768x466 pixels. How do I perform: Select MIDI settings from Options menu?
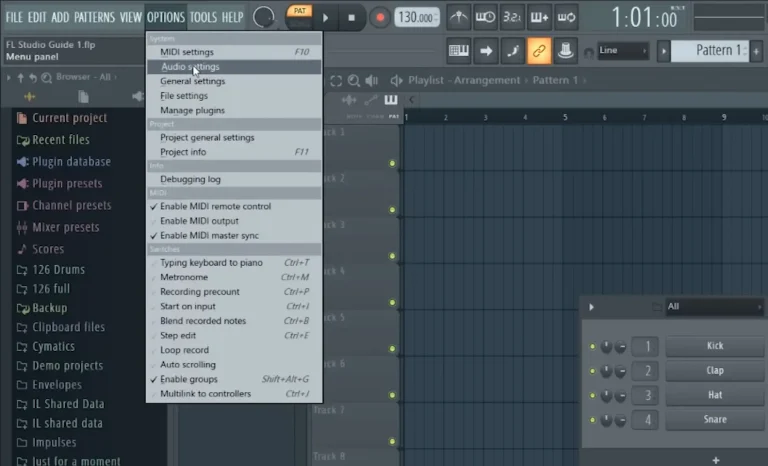(x=234, y=52)
